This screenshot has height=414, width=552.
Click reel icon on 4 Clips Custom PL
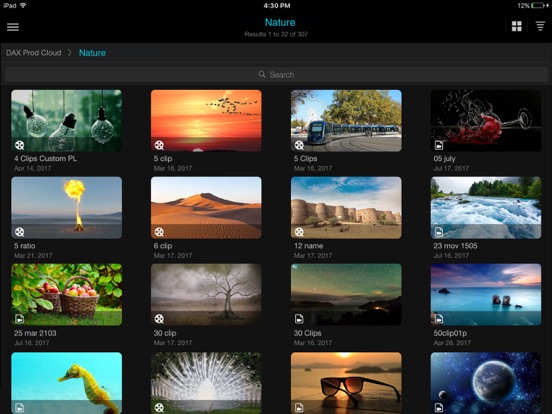[20, 145]
